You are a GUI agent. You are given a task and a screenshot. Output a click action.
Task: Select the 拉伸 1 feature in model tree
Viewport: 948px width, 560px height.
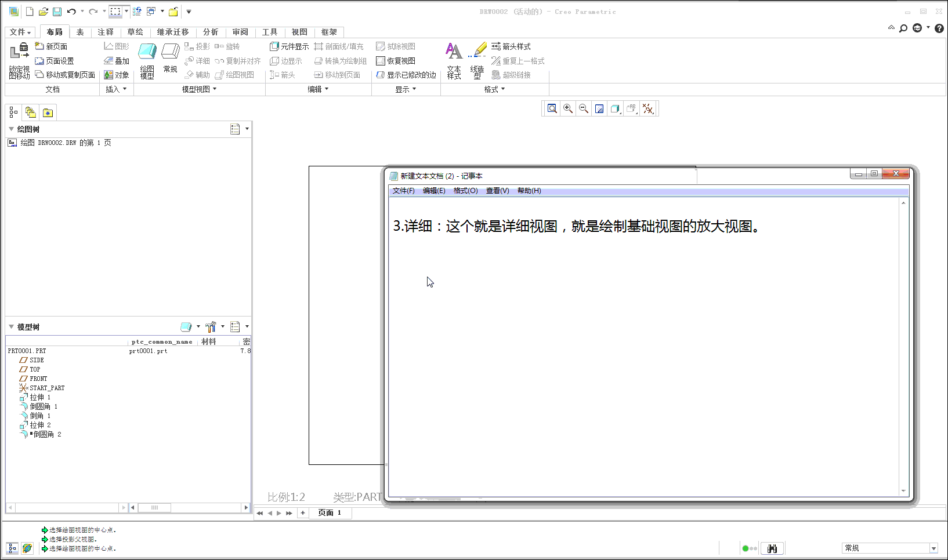(x=41, y=397)
